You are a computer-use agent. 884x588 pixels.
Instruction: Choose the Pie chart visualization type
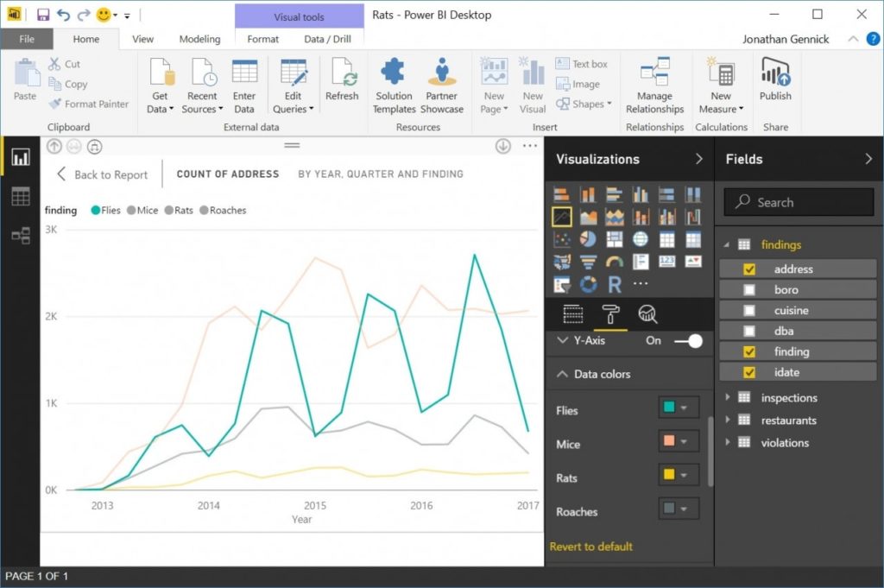pos(589,238)
